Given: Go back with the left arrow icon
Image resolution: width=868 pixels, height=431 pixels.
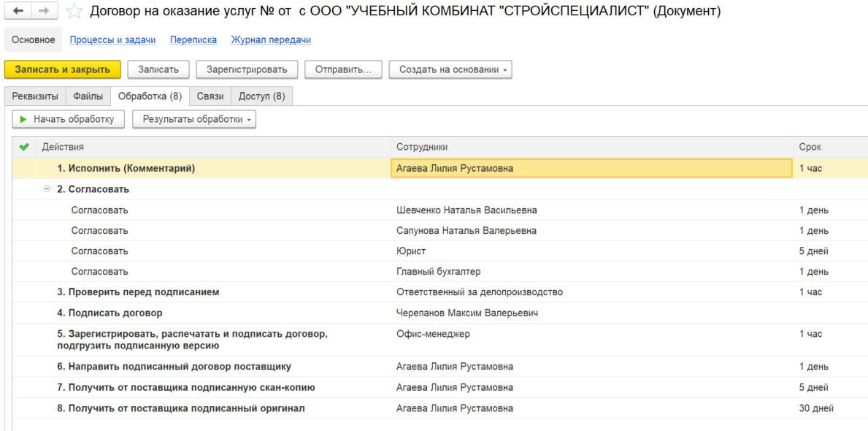Looking at the screenshot, I should [18, 11].
